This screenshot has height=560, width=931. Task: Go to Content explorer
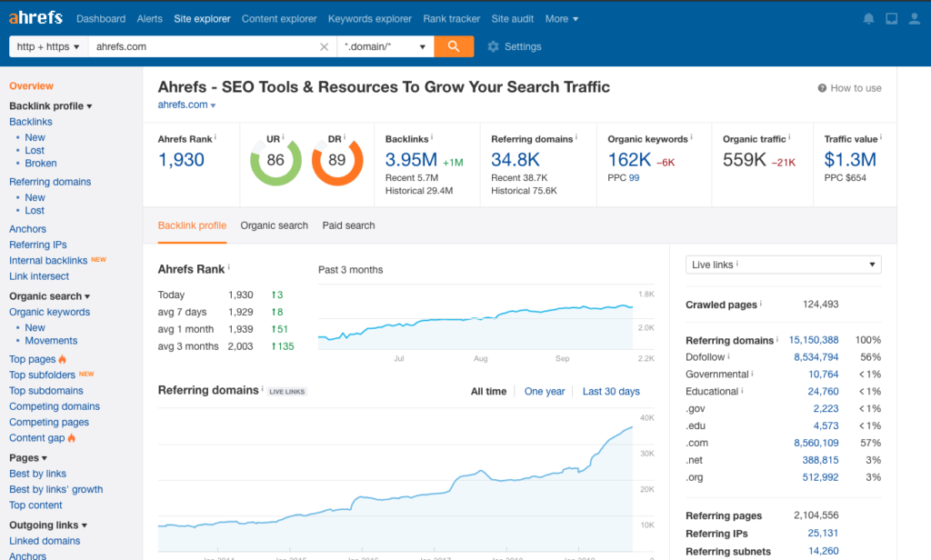[x=279, y=19]
